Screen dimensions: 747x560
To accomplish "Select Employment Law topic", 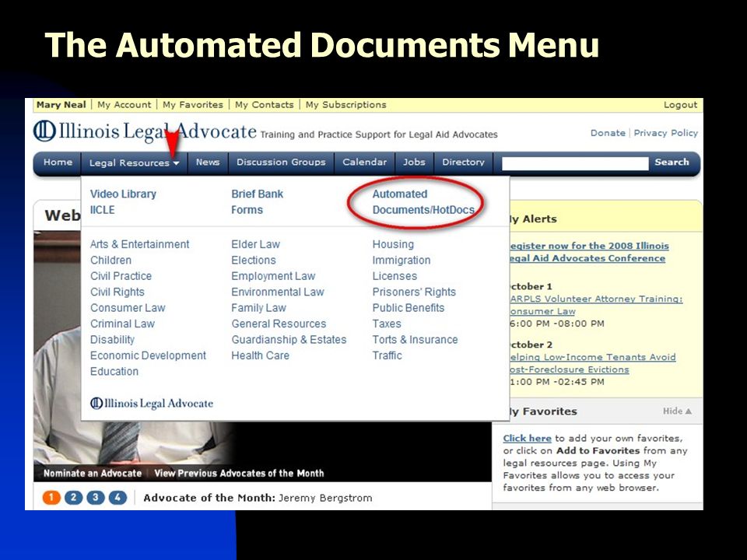I will (x=273, y=276).
